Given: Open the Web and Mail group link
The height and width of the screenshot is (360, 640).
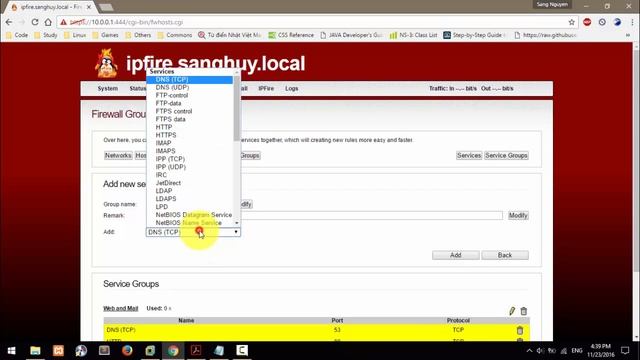Looking at the screenshot, I should click(x=120, y=308).
